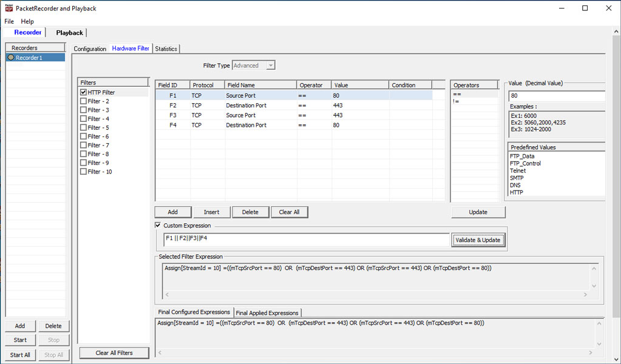Select Final Configured Expressions tab

click(x=194, y=312)
